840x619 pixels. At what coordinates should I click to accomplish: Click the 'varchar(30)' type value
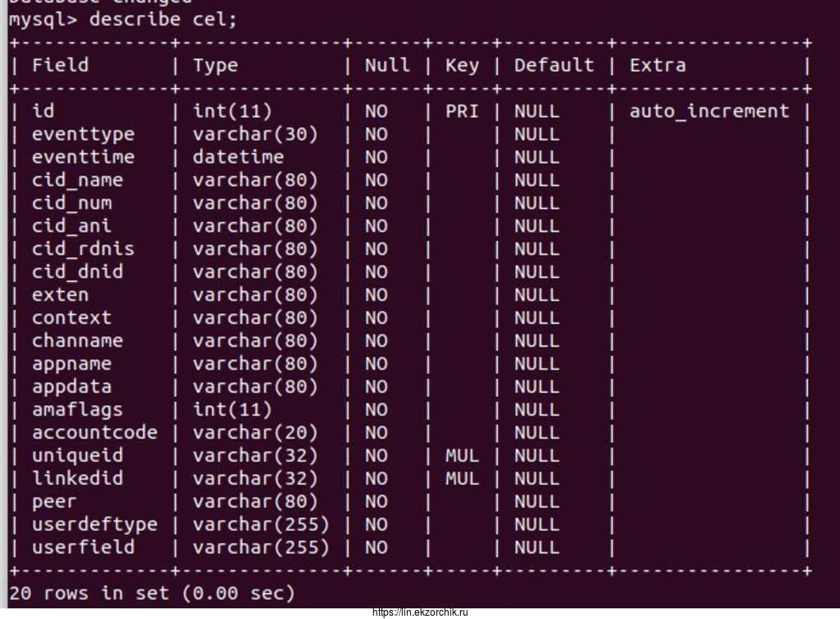pyautogui.click(x=255, y=134)
